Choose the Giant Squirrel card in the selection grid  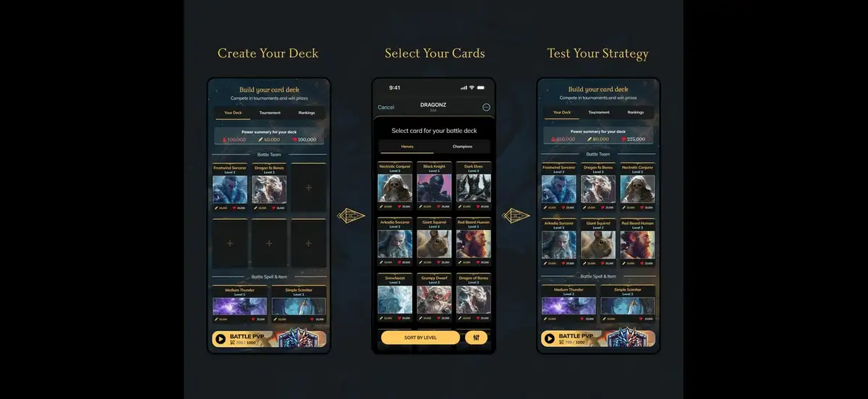click(434, 244)
